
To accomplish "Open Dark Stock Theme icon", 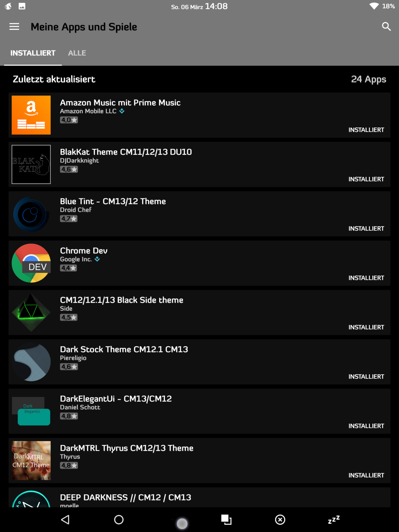I will pos(31,362).
